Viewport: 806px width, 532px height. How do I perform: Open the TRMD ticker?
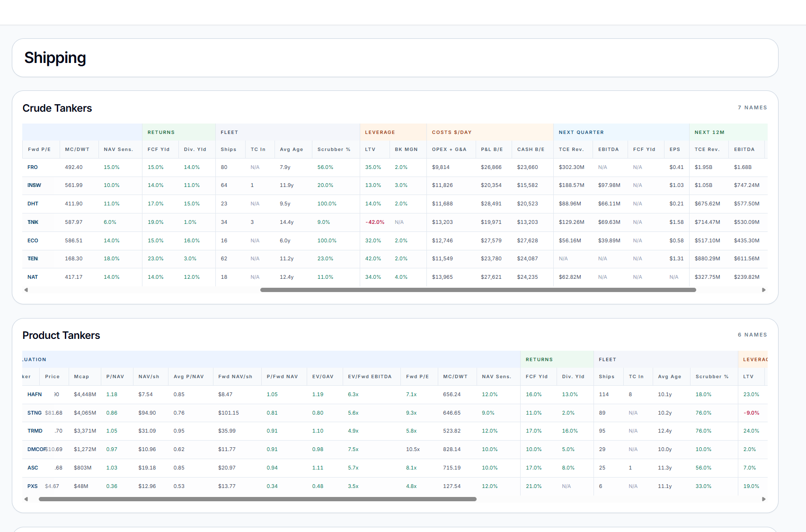tap(35, 431)
